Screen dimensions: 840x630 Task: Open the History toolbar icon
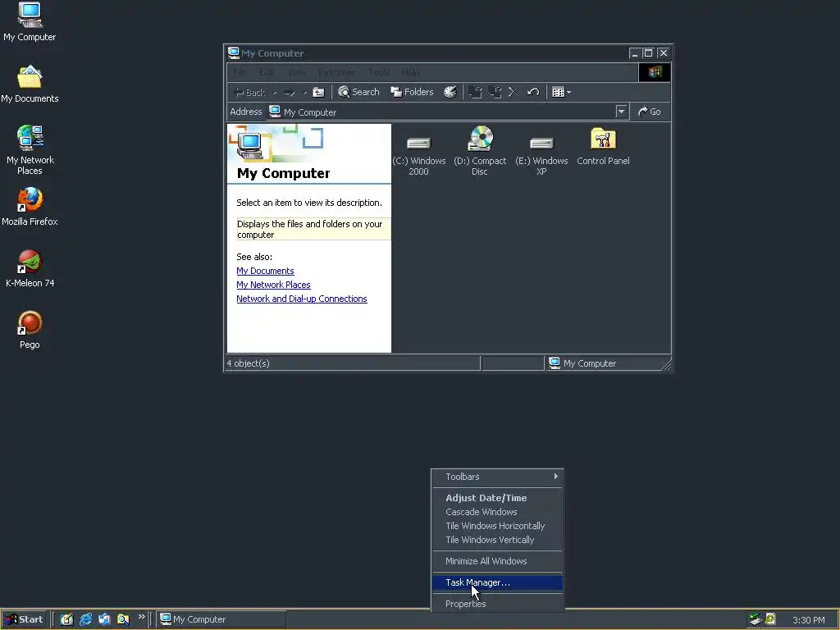tap(450, 92)
